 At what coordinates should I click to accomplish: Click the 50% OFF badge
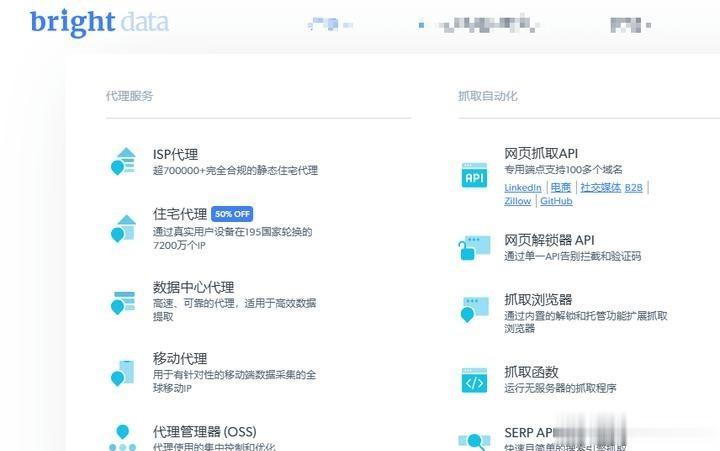(232, 214)
